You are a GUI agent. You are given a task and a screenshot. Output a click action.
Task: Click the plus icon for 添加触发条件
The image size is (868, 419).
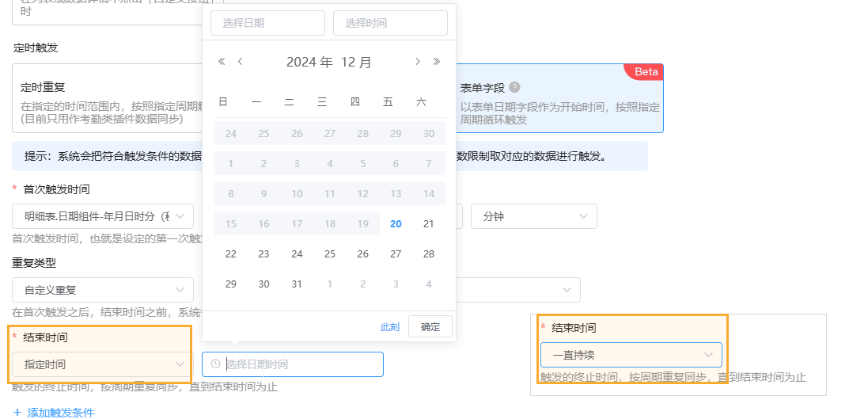[x=17, y=413]
